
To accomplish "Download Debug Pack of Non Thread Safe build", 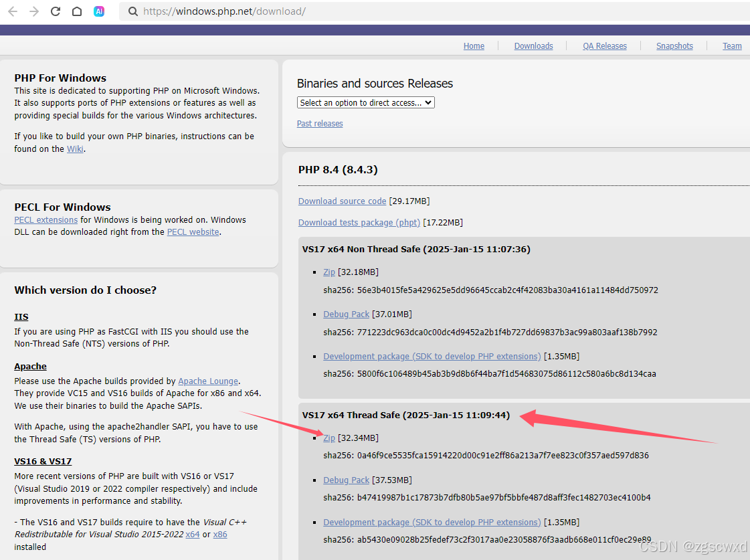I will click(x=347, y=314).
